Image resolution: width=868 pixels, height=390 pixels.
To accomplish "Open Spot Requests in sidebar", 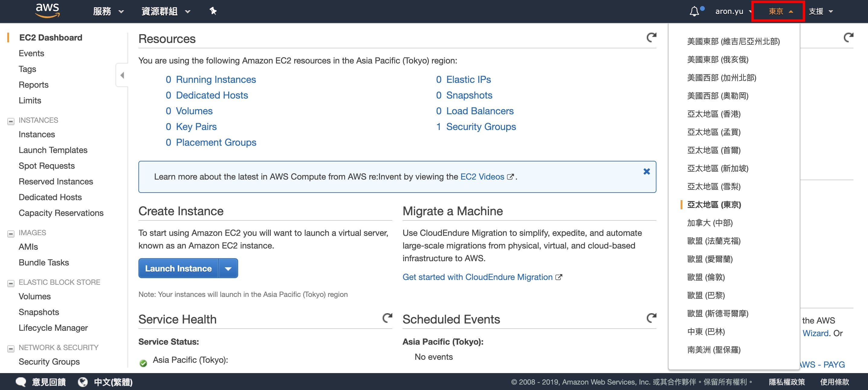I will click(x=47, y=166).
